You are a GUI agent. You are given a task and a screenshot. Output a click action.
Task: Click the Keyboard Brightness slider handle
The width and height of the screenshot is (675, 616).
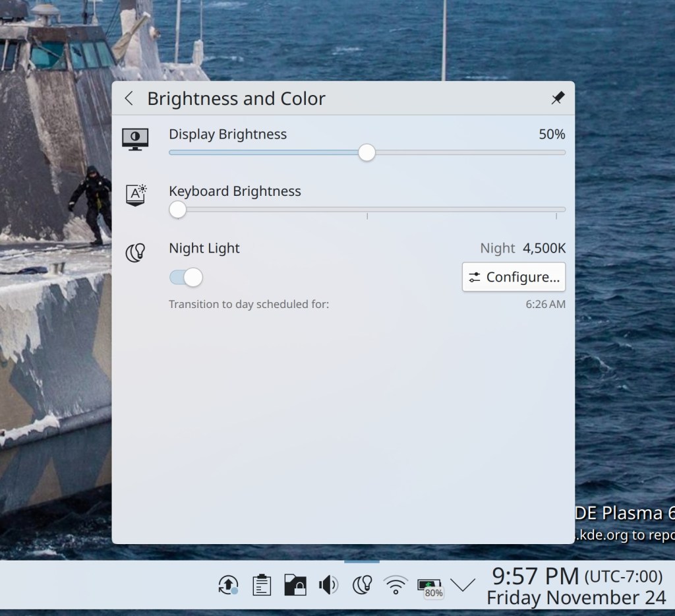click(x=177, y=210)
